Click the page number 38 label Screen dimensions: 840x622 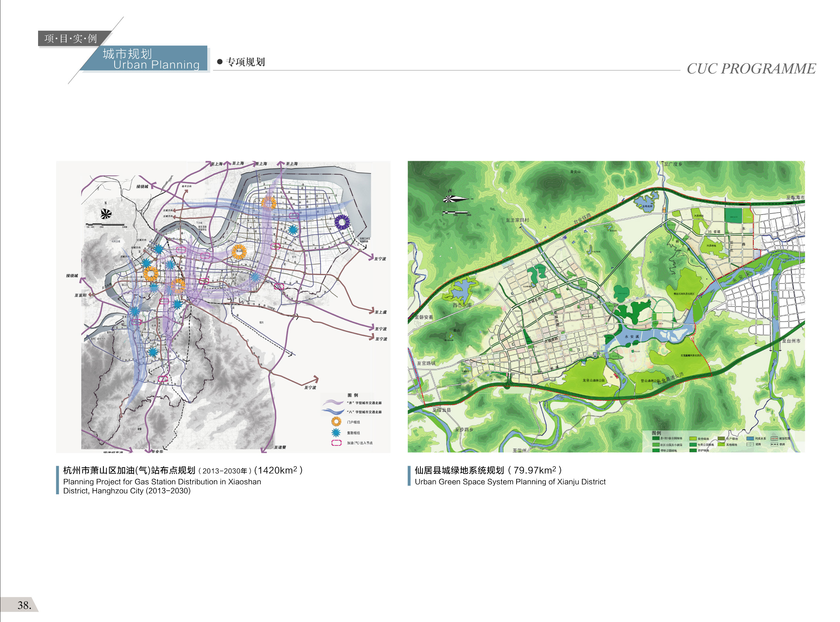coord(24,605)
